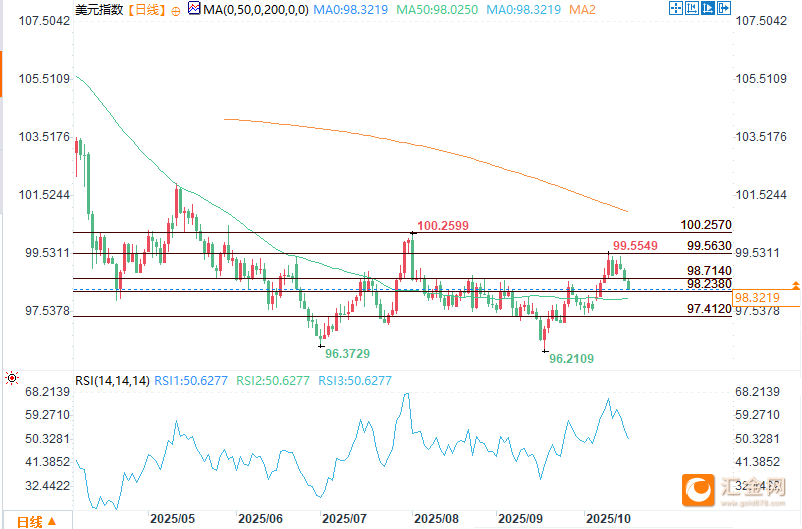This screenshot has height=529, width=802.
Task: Click the highlighted scroll-to-latest axis icon
Action: (707, 8)
